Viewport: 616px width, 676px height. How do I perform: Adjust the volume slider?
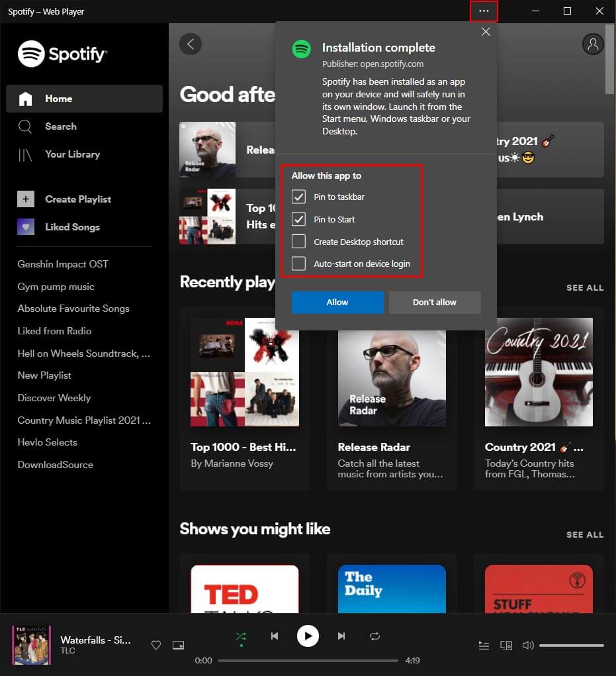pos(571,646)
